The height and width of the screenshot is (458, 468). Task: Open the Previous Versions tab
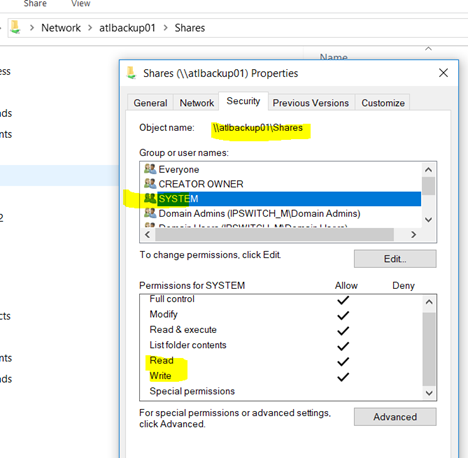coord(310,103)
